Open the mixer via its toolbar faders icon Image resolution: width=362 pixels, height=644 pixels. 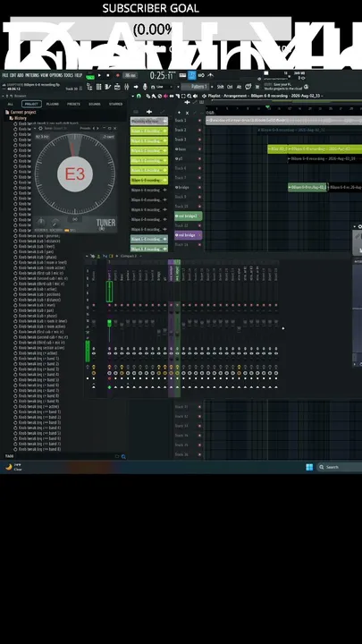click(x=126, y=87)
